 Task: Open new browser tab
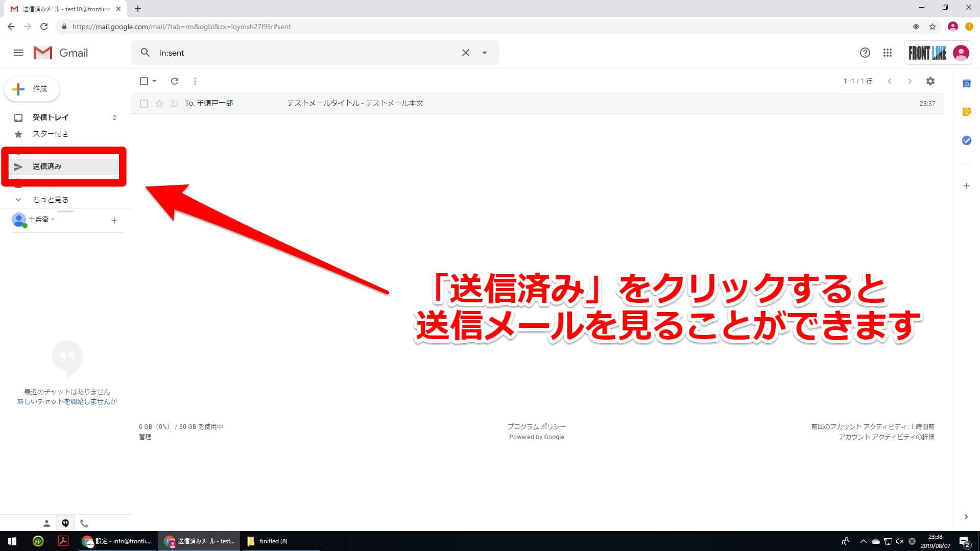click(x=138, y=9)
